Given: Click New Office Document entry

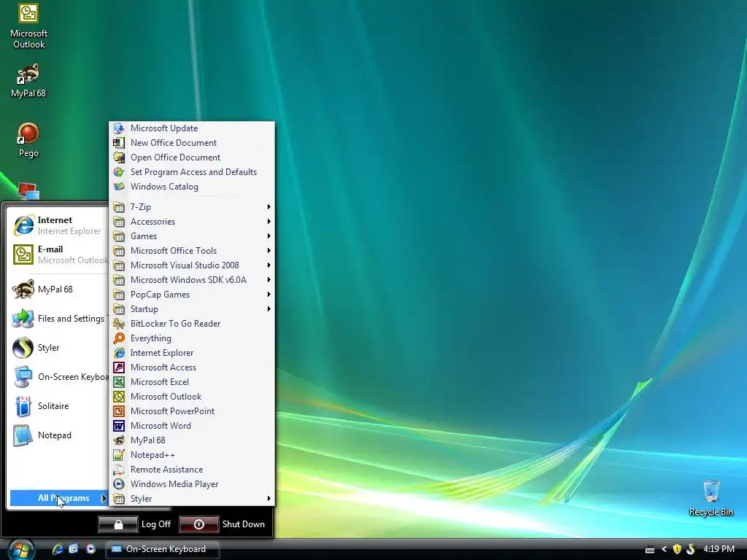Looking at the screenshot, I should [x=192, y=143].
